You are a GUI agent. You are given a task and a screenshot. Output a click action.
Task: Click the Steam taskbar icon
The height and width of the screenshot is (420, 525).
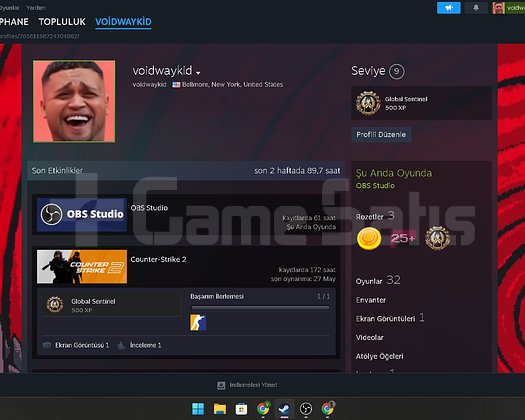click(285, 409)
